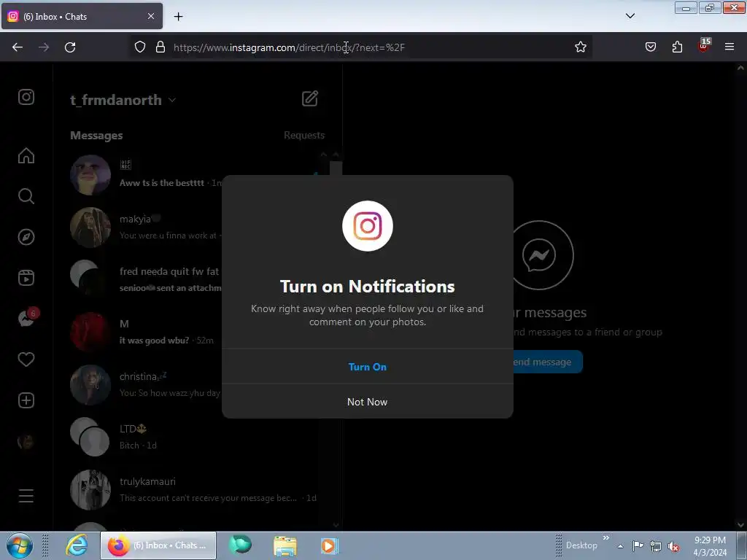Open the More hamburger menu in sidebar

(26, 496)
